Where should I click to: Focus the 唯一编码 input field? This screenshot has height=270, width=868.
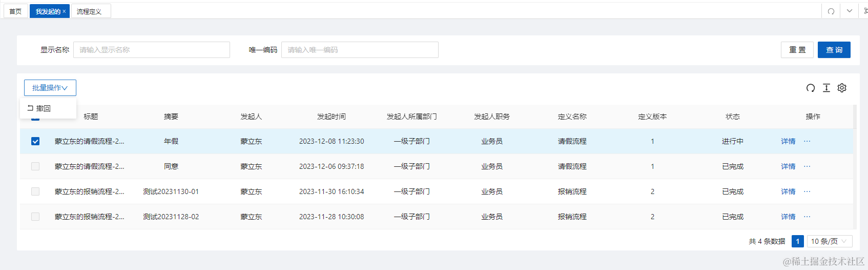tap(360, 50)
